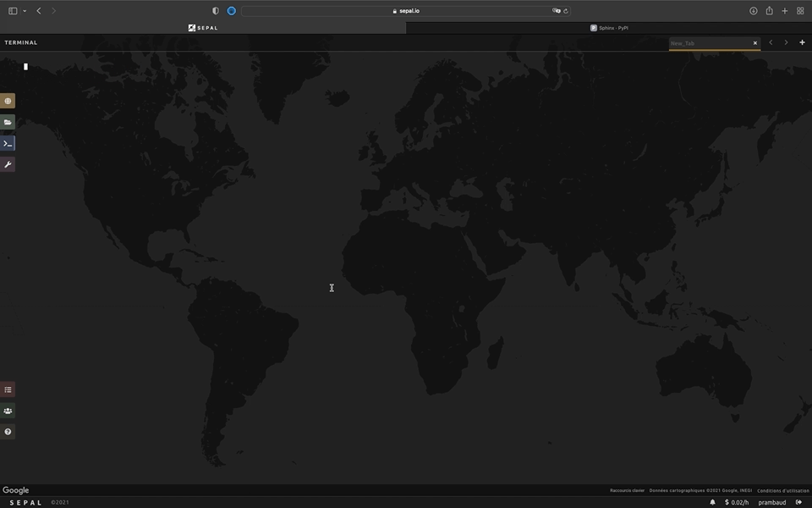Click the $ 0.02/h usage button

(736, 502)
